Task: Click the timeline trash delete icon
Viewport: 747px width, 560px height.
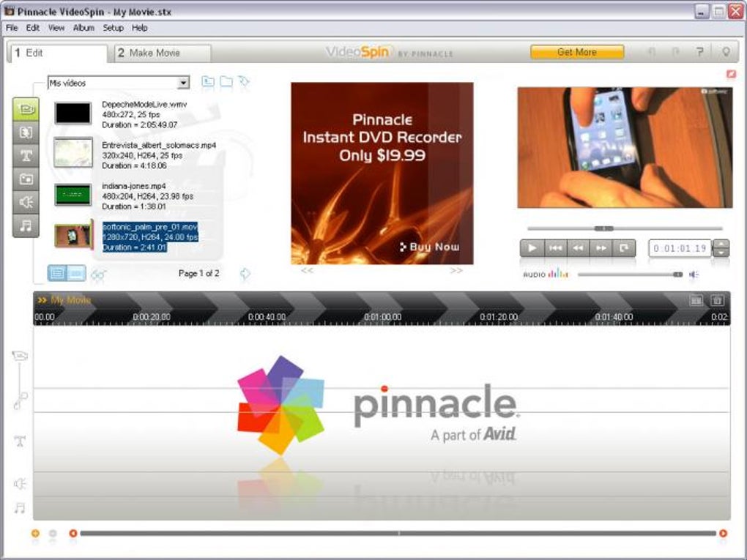Action: coord(718,300)
